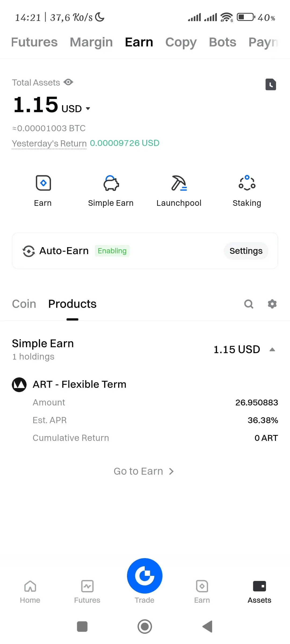Screen dimensions: 290x644
Task: Open the Copy top tab
Action: [181, 42]
